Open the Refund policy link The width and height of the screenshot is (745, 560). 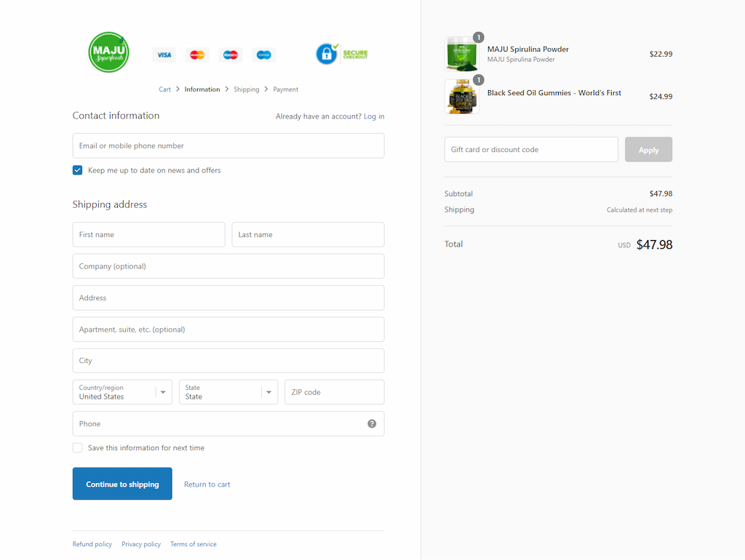(92, 544)
